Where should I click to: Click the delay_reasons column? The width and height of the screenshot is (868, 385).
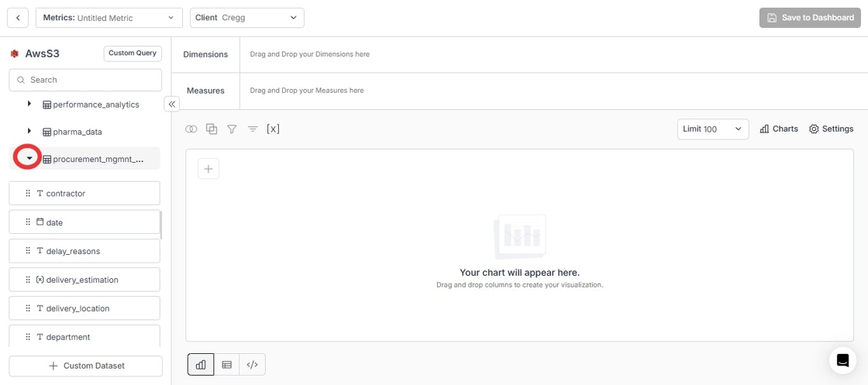[84, 251]
